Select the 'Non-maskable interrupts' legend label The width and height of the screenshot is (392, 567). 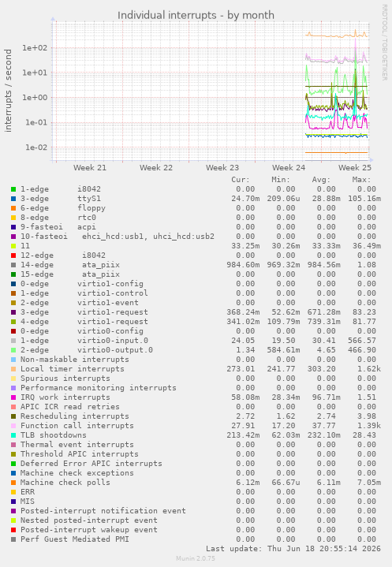(75, 360)
